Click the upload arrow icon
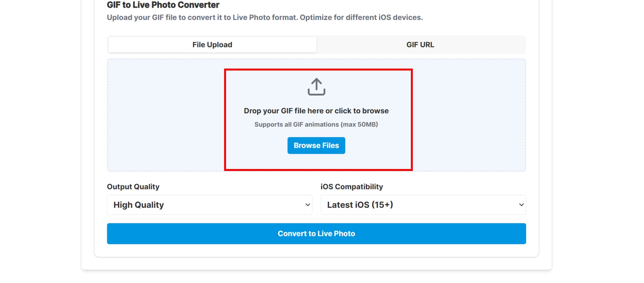Screen dimensions: 644x283 pos(316,87)
